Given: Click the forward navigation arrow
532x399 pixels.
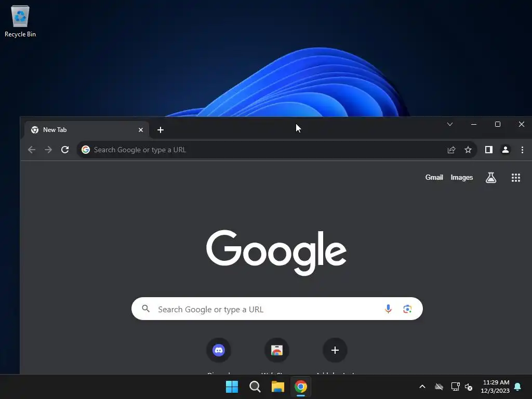Looking at the screenshot, I should click(48, 150).
